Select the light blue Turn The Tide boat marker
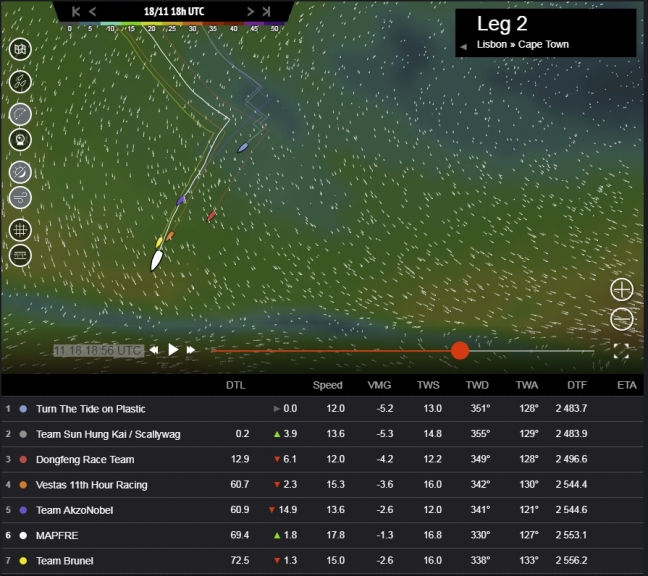 (x=243, y=148)
